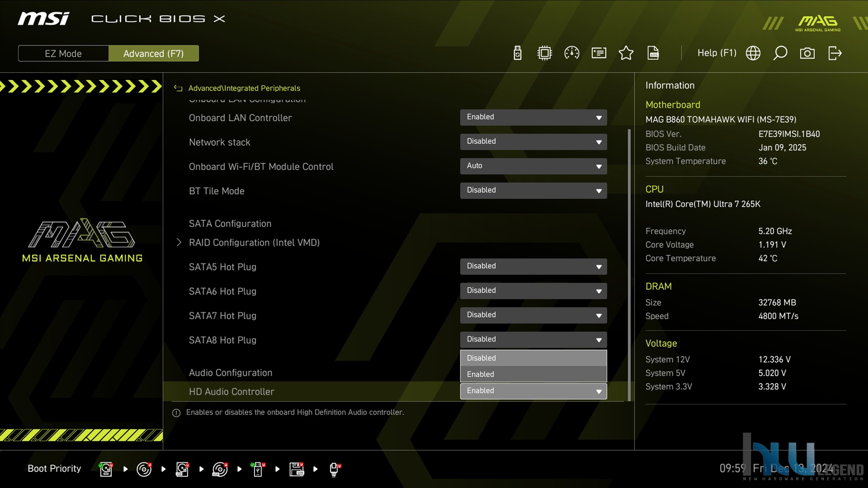Click the Network stack label
This screenshot has height=488, width=868.
pos(219,142)
